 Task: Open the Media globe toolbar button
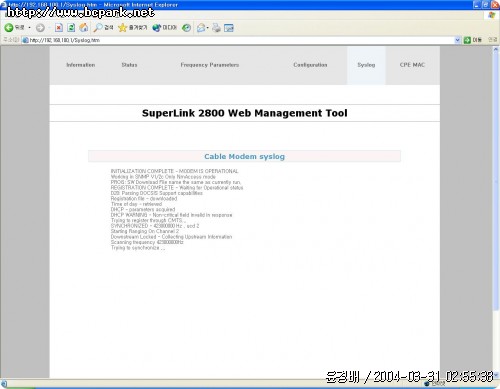pos(165,28)
